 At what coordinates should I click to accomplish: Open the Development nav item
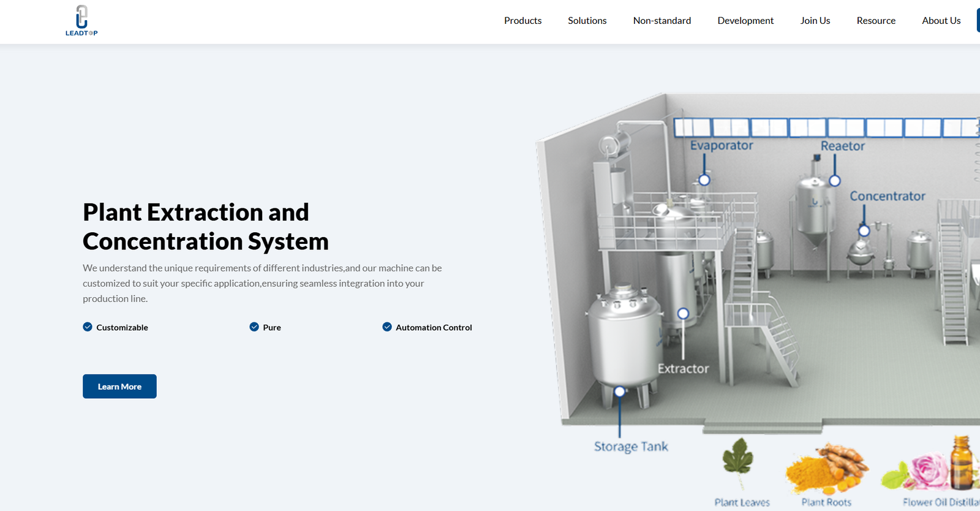[x=745, y=21]
